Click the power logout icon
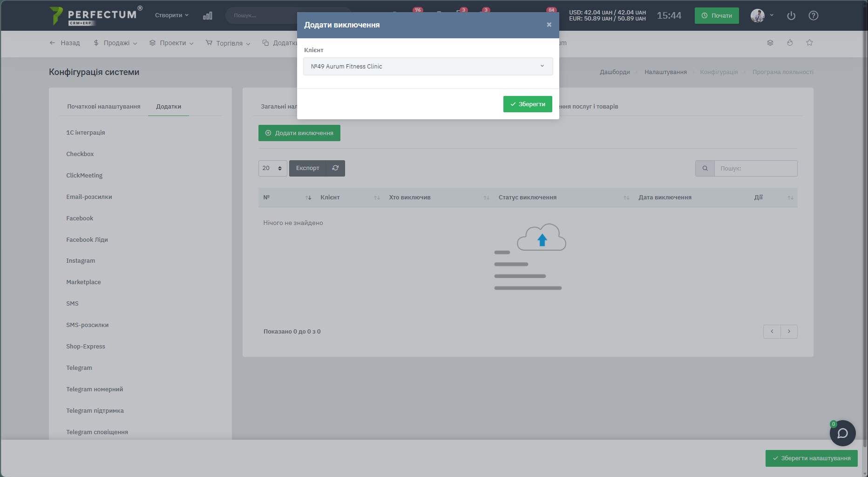The height and width of the screenshot is (477, 868). point(791,15)
